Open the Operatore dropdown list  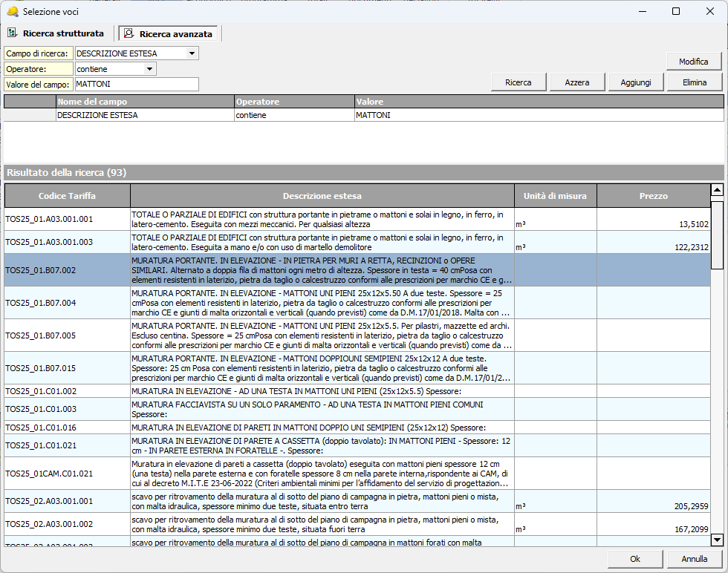coord(150,69)
